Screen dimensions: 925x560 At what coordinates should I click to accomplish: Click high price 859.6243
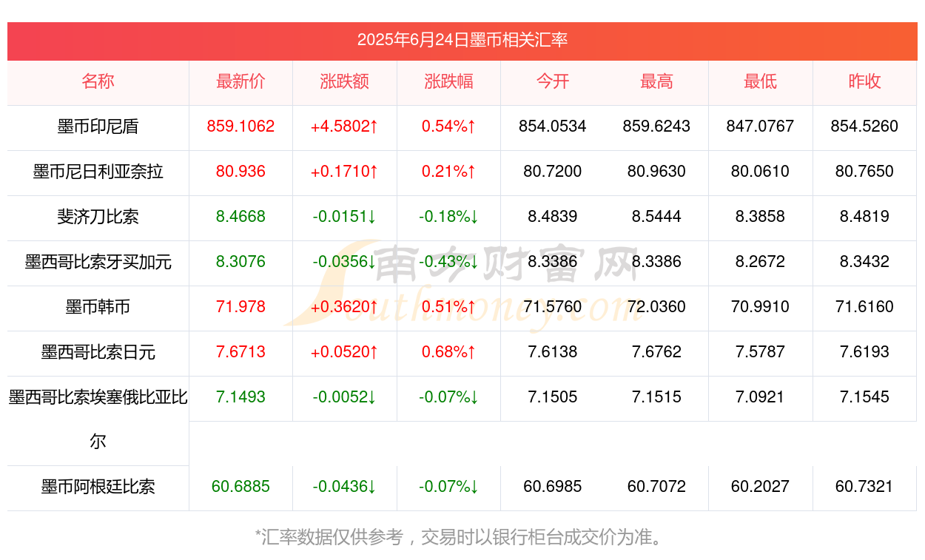tap(656, 126)
